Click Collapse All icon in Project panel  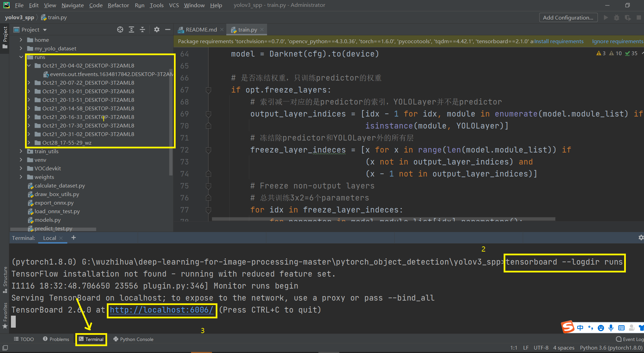point(142,29)
